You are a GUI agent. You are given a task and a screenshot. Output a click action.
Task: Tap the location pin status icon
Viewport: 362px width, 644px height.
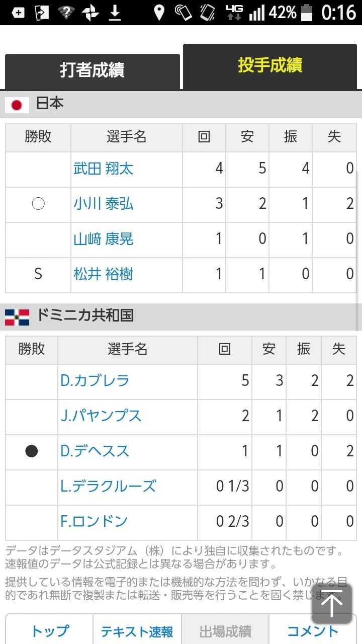pos(159,12)
